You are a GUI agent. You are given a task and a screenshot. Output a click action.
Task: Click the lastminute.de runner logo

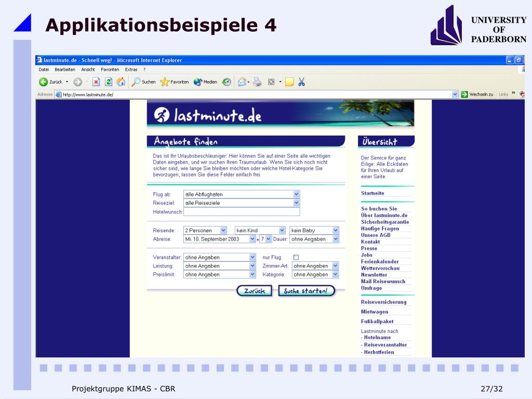[x=162, y=115]
